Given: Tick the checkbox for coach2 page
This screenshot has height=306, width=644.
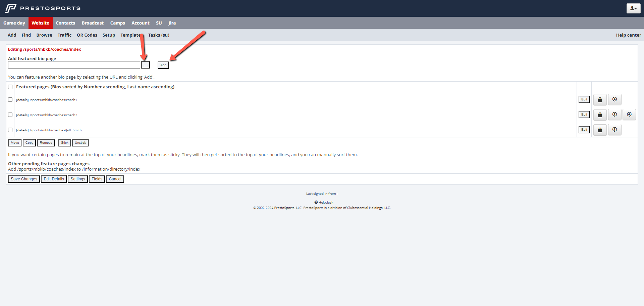Looking at the screenshot, I should [x=10, y=115].
